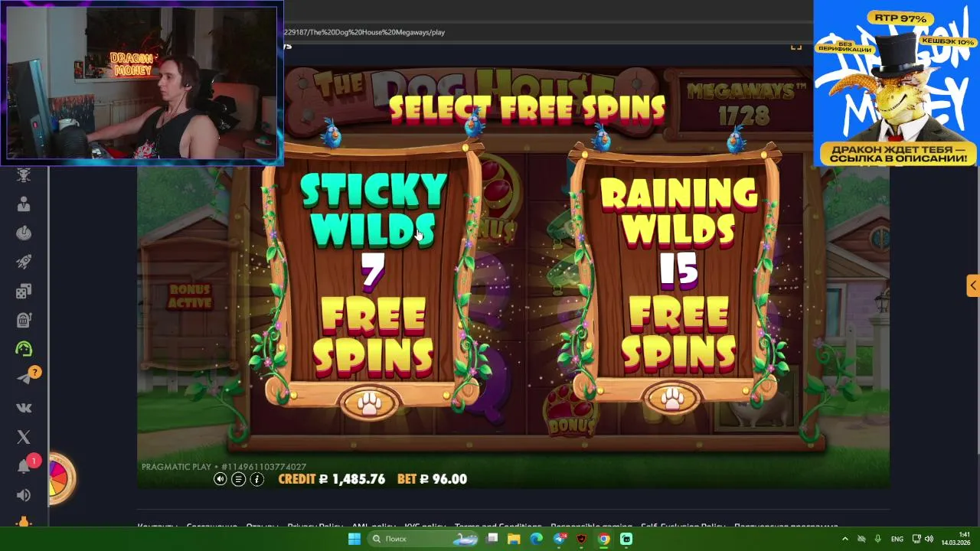
Task: Open the AML policy footer link
Action: click(373, 527)
